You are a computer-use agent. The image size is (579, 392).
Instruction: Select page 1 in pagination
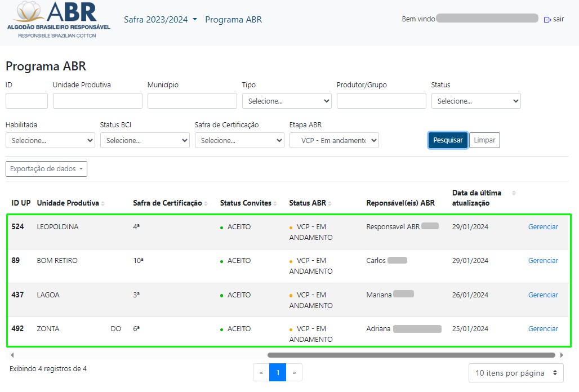[x=278, y=372]
